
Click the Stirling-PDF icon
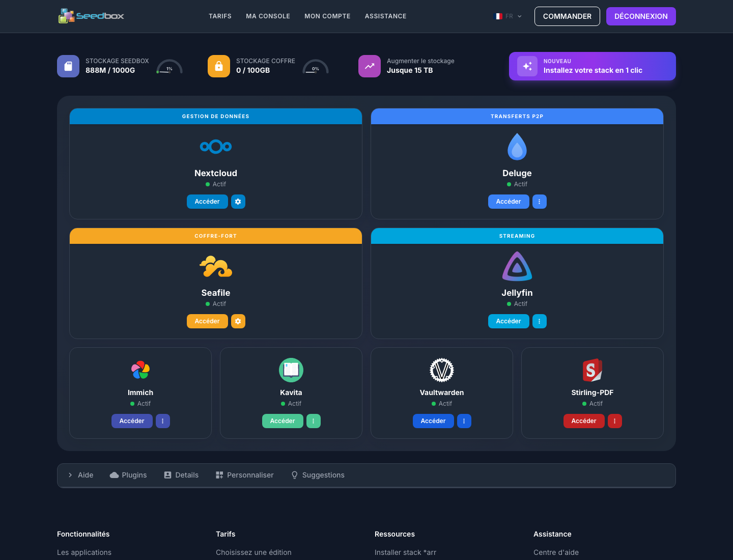point(593,370)
